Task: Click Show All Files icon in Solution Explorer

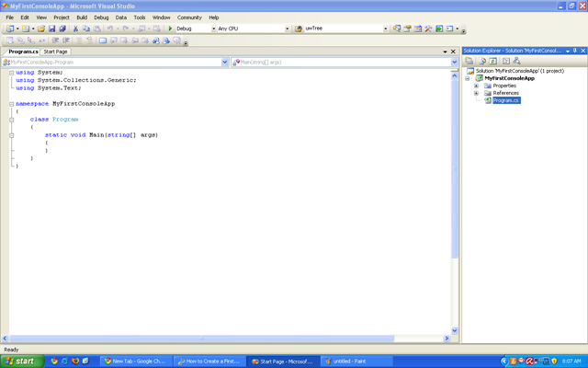Action: pyautogui.click(x=482, y=61)
